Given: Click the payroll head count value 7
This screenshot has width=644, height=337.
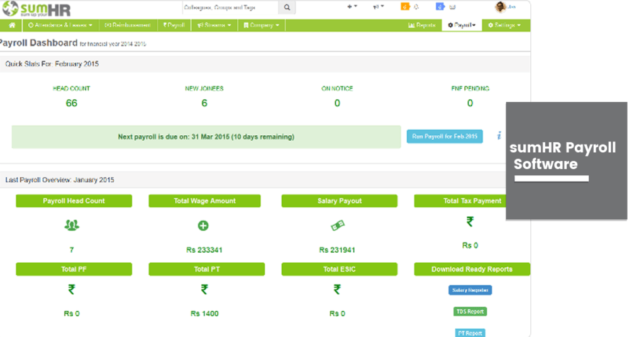Looking at the screenshot, I should click(72, 250).
